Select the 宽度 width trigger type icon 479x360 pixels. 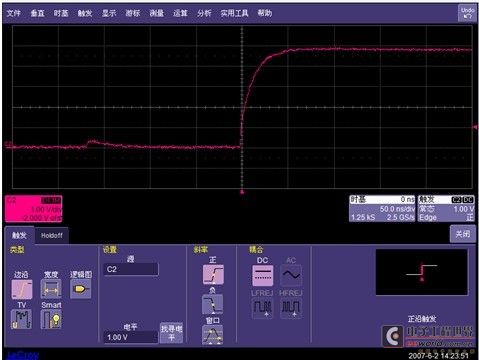pyautogui.click(x=51, y=289)
